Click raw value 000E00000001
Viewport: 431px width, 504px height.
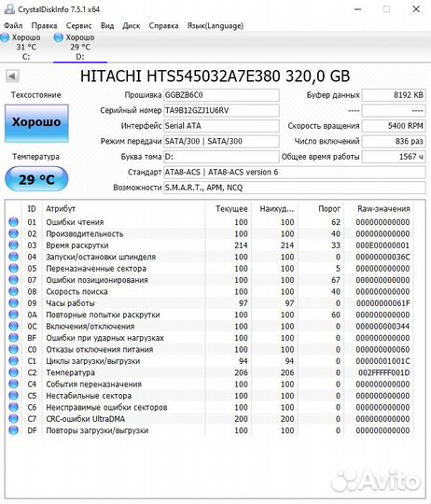tap(382, 245)
